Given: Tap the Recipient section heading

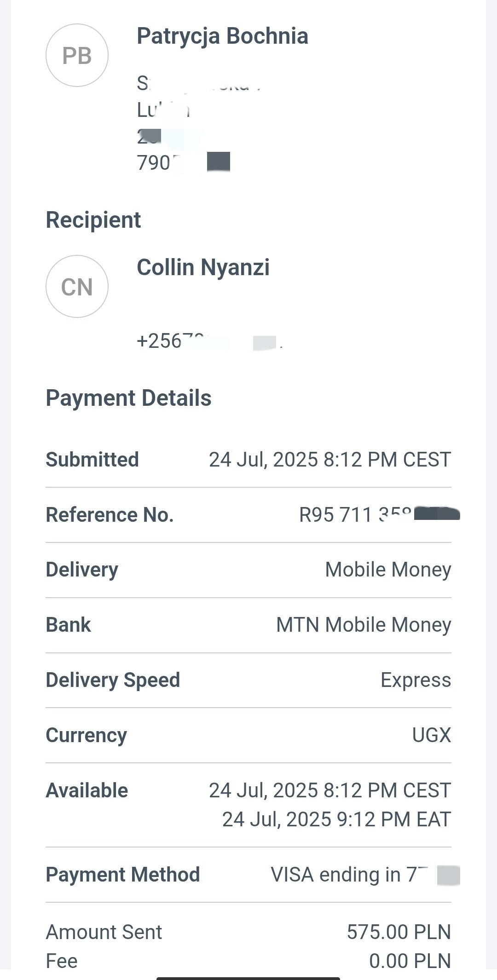Looking at the screenshot, I should click(x=93, y=220).
